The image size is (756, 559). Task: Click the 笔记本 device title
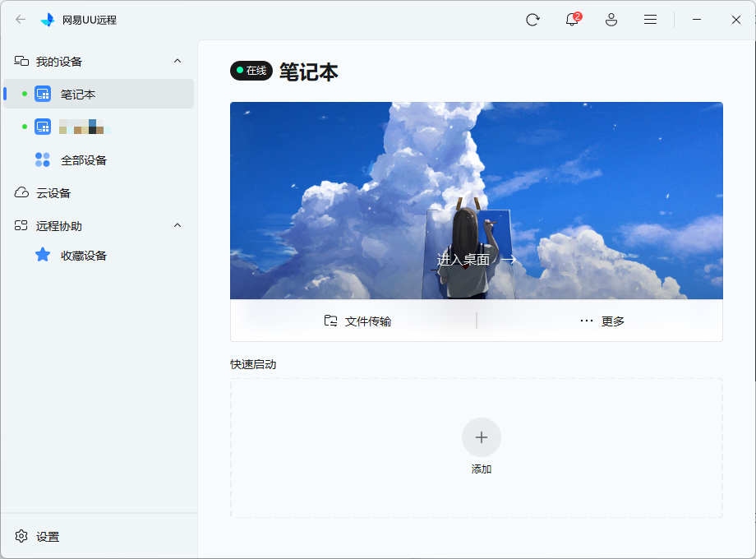[x=309, y=72]
